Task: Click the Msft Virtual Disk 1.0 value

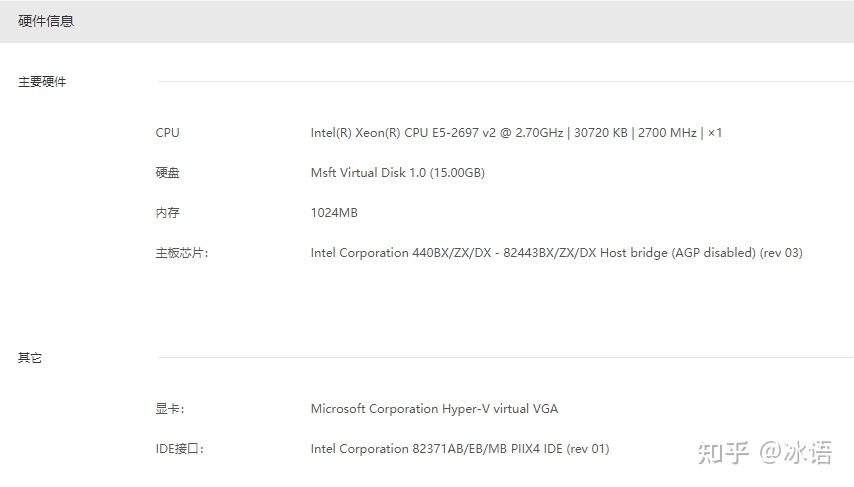Action: 397,173
